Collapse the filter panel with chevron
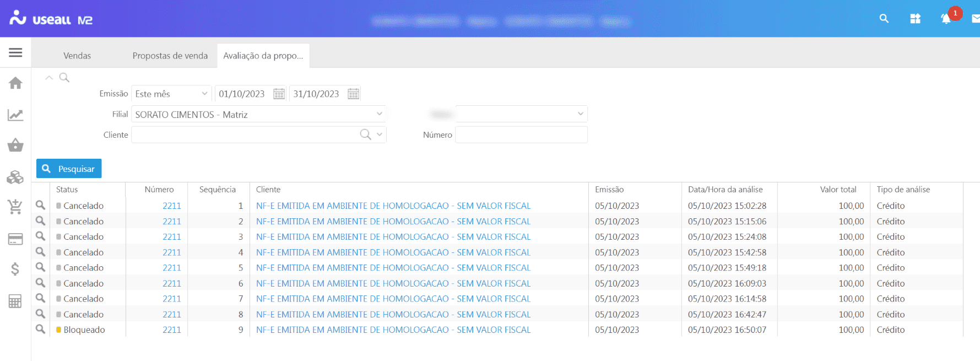The height and width of the screenshot is (361, 980). (x=49, y=78)
